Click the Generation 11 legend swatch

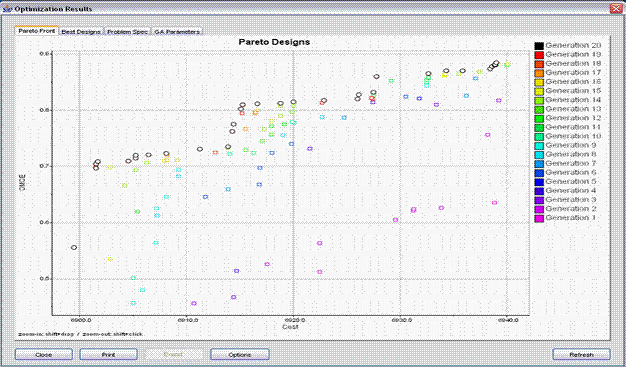click(539, 128)
